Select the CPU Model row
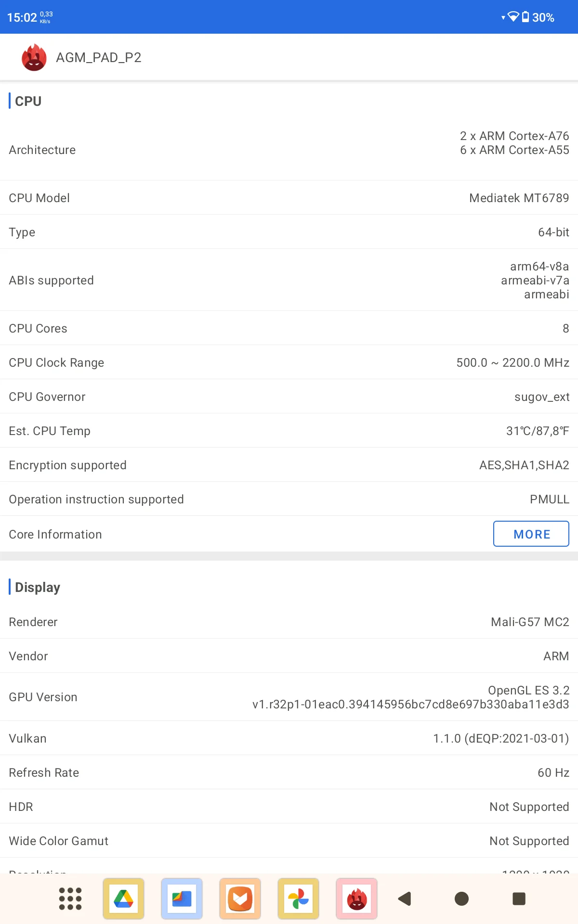Screen dimensions: 578x924 [x=289, y=198]
